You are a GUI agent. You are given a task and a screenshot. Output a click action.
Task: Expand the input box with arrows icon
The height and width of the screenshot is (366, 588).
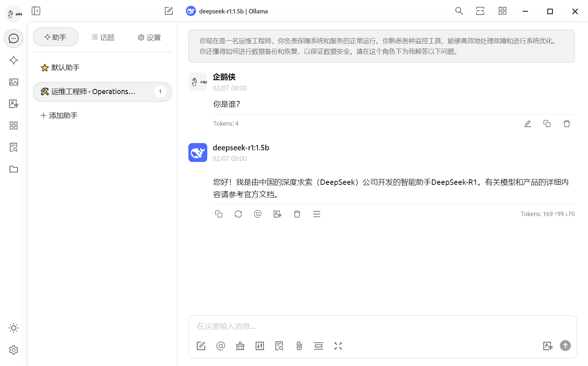pyautogui.click(x=338, y=346)
